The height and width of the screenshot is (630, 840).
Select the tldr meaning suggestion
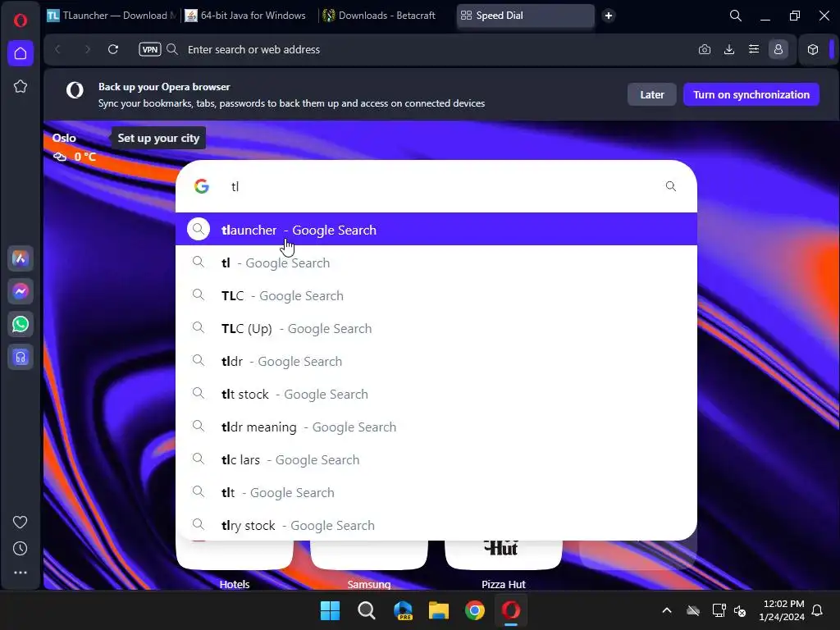tap(436, 427)
